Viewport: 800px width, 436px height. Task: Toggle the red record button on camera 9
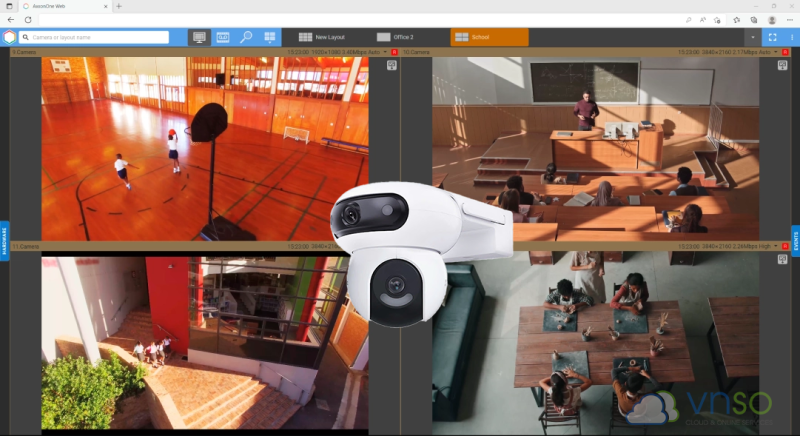[394, 51]
